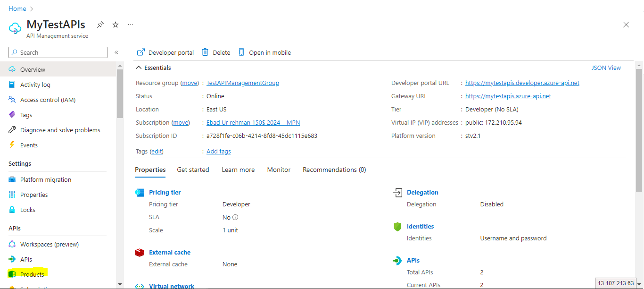This screenshot has height=289, width=644.
Task: Click the Activity log icon
Action: (12, 85)
